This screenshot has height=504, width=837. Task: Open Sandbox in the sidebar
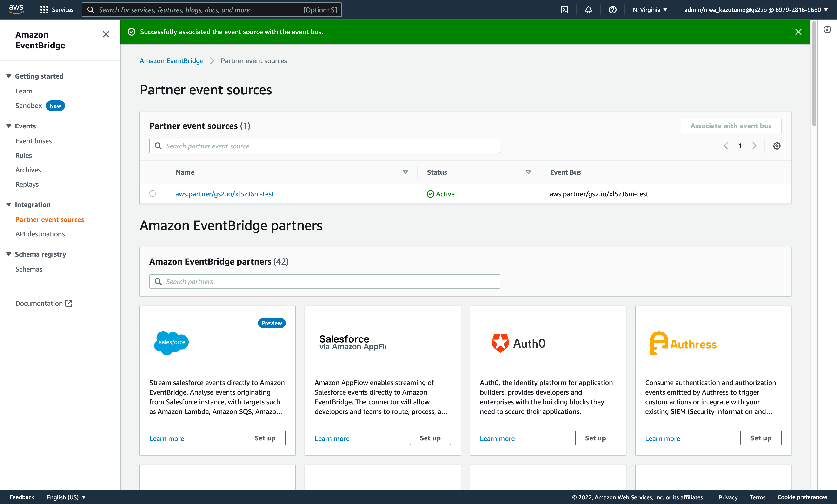tap(28, 106)
